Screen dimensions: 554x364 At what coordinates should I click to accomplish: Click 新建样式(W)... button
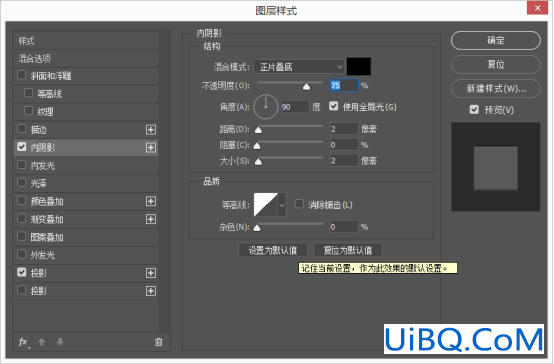click(x=496, y=88)
